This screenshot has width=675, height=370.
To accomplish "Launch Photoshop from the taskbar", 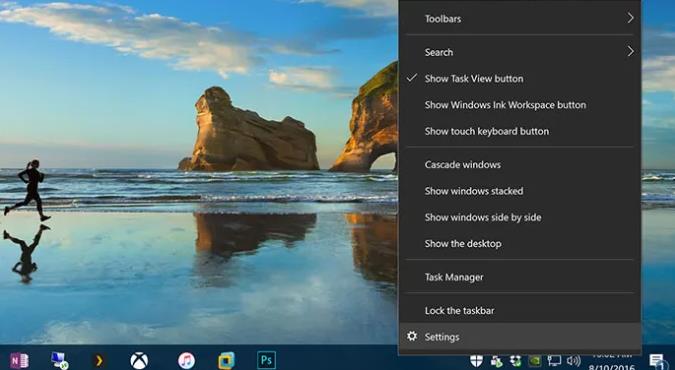I will pyautogui.click(x=266, y=360).
